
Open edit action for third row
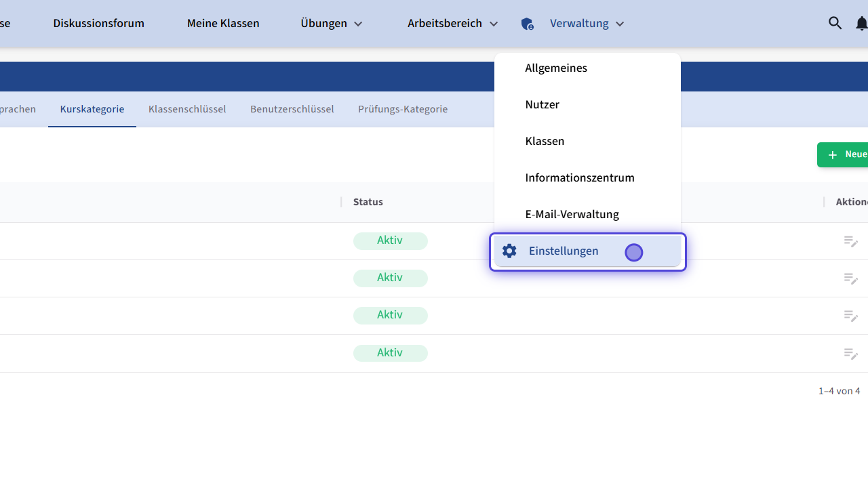850,316
